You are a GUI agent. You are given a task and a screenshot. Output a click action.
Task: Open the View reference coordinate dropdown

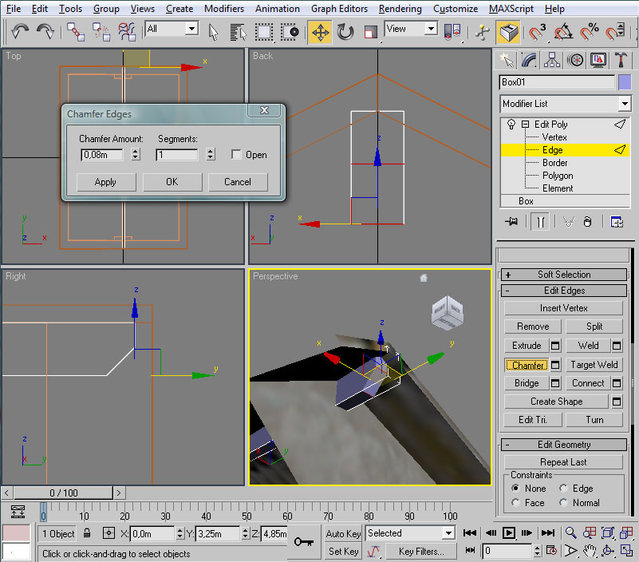[411, 29]
